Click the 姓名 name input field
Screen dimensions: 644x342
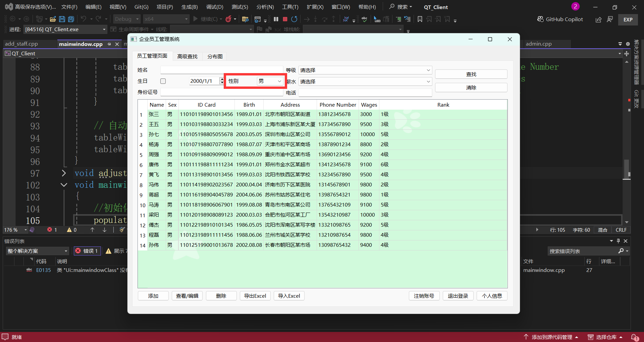point(221,70)
